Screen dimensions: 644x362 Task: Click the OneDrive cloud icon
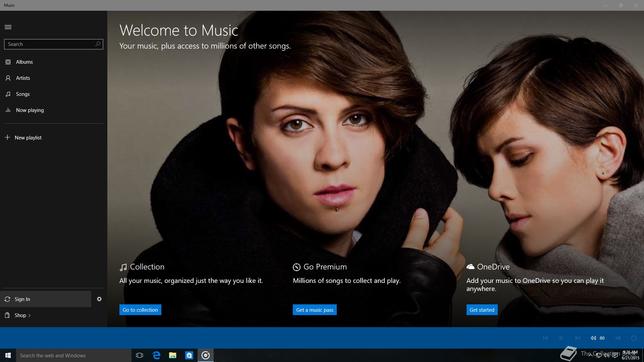coord(470,266)
